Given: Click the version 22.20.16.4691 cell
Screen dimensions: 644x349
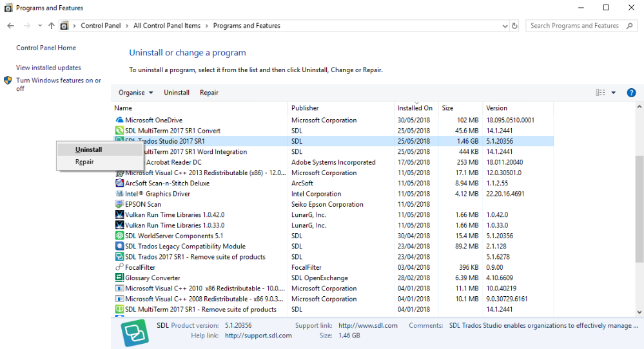Looking at the screenshot, I should tap(505, 194).
